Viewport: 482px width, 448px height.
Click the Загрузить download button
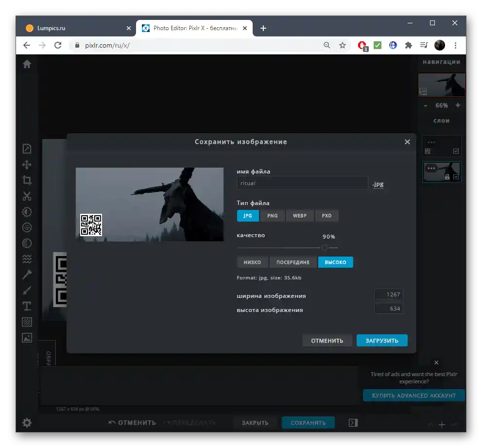pos(381,341)
